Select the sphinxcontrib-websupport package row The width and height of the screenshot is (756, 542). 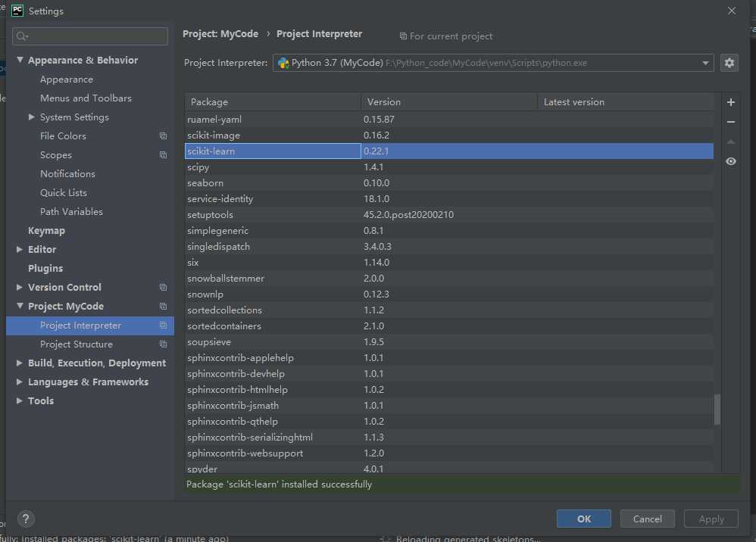coord(449,453)
